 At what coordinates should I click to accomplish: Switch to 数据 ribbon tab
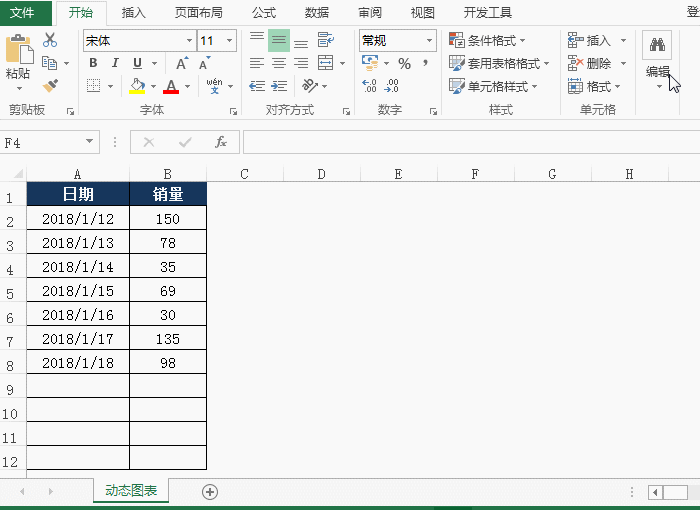[x=317, y=13]
